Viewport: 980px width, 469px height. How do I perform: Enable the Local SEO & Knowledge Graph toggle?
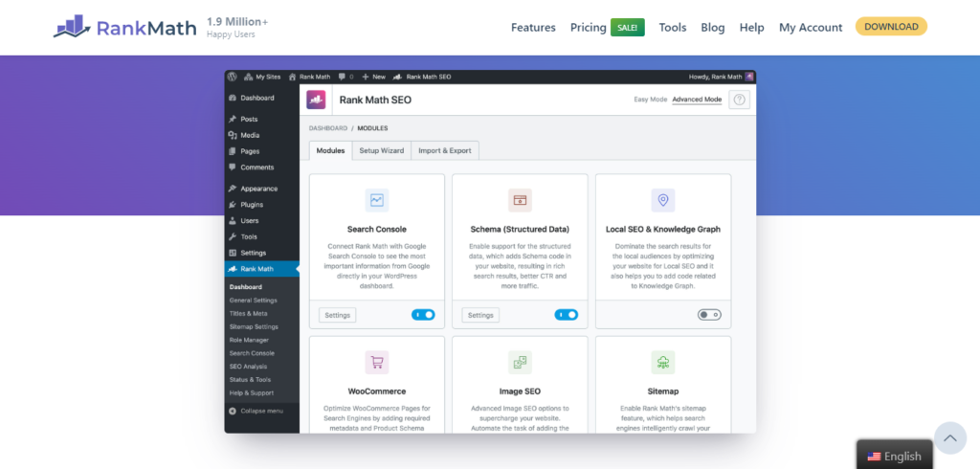click(709, 315)
